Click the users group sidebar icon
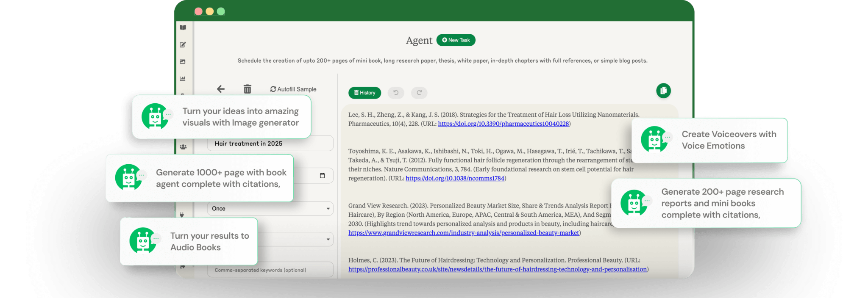The height and width of the screenshot is (298, 868). [183, 147]
